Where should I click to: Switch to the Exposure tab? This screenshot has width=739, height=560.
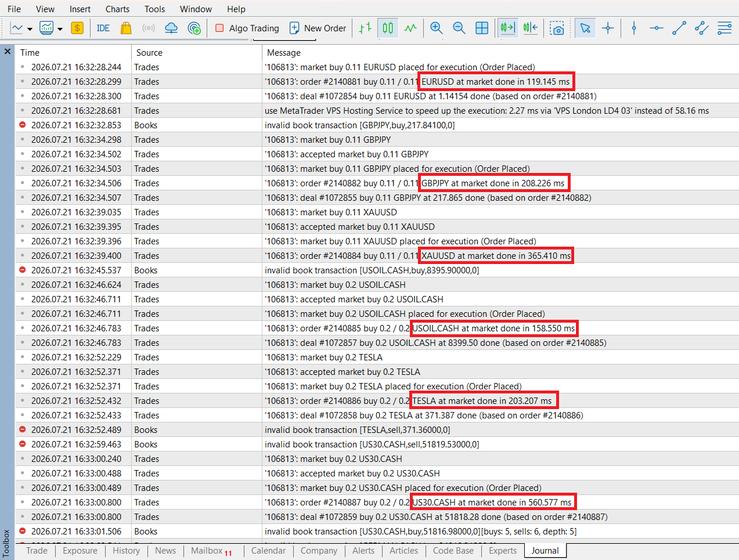(x=80, y=551)
